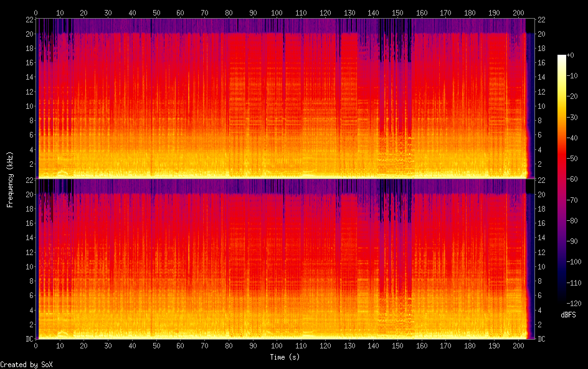Click the 20 kHz tick right of the upper channel
588x369 pixels.
[x=541, y=34]
